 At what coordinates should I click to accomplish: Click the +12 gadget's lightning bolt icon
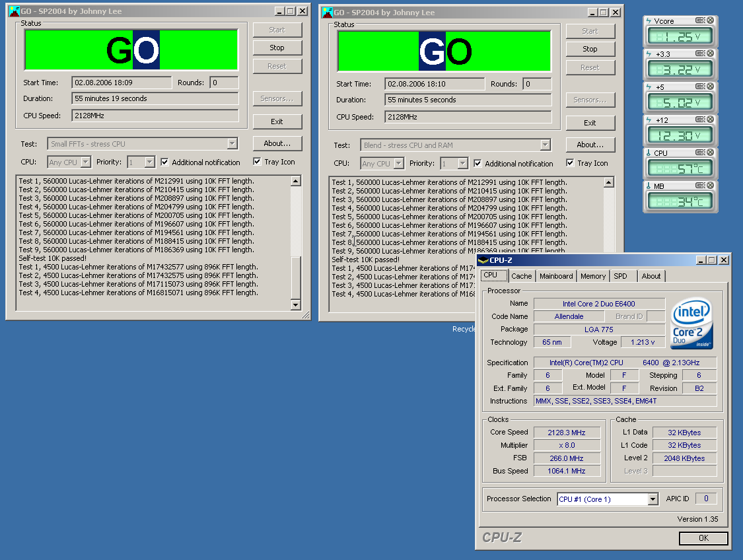click(x=649, y=120)
